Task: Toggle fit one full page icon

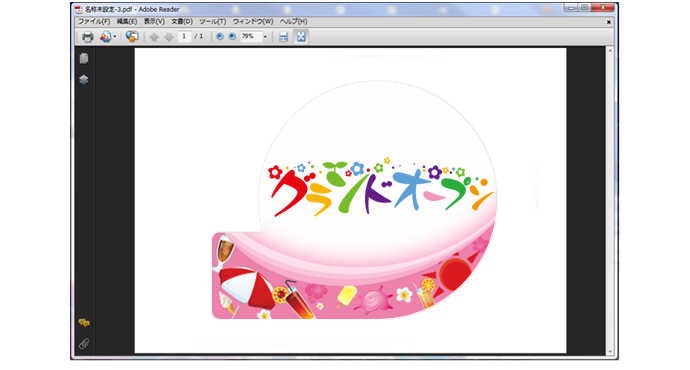Action: (x=301, y=37)
